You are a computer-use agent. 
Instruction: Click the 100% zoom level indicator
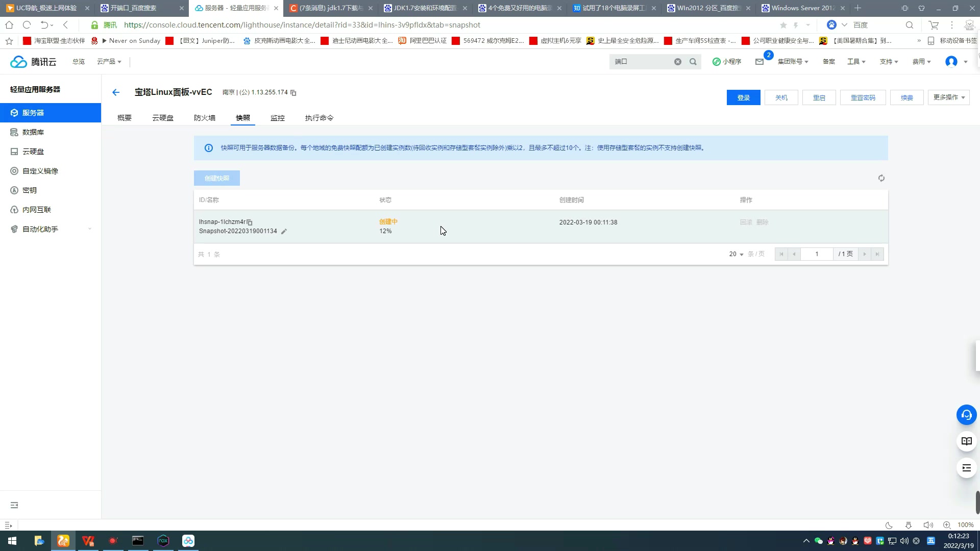coord(965,525)
